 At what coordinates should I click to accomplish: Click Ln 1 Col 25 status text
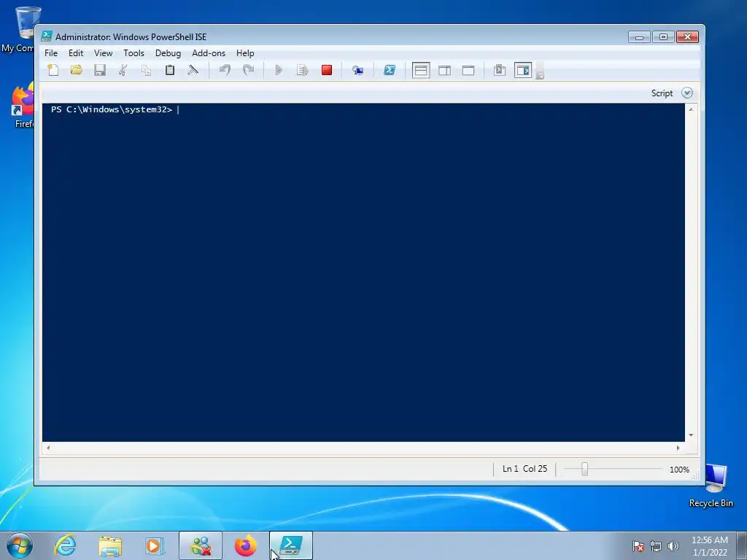pos(525,469)
